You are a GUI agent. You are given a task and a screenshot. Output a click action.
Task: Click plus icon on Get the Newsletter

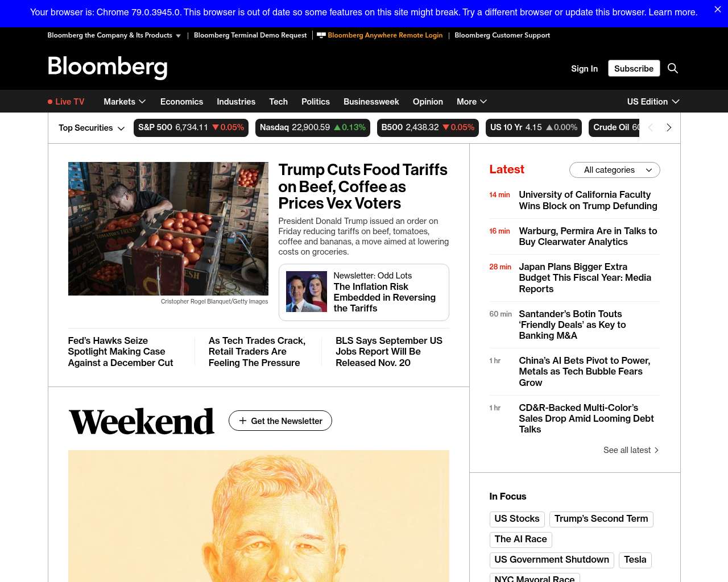[243, 421]
